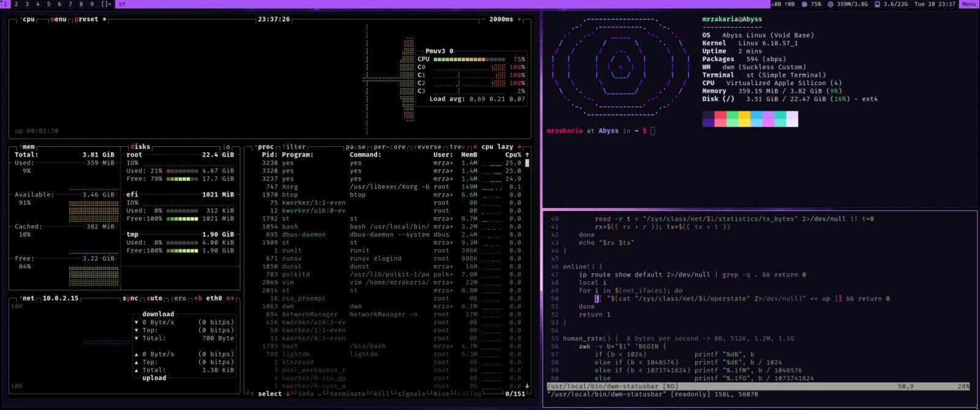Screen dimensions: 980x410
Task: Toggle reverse sorting of processes
Action: 428,147
